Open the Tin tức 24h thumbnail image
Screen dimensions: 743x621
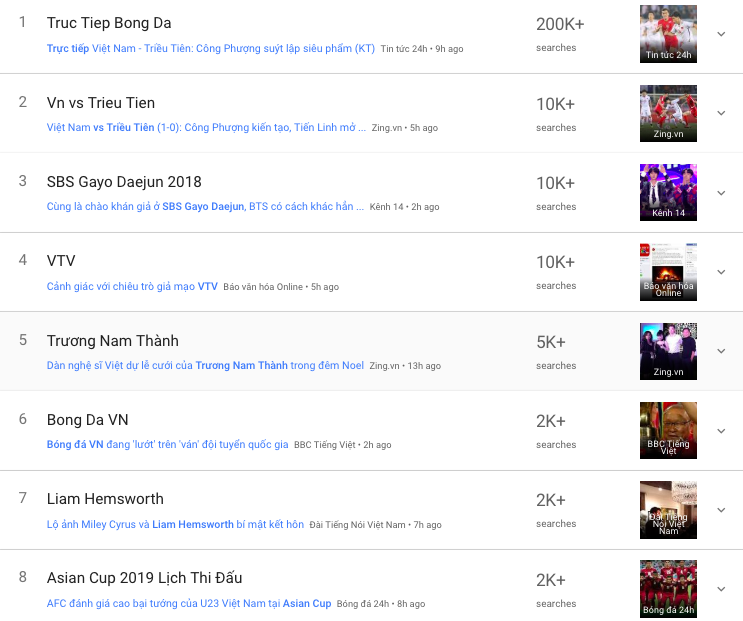[668, 34]
